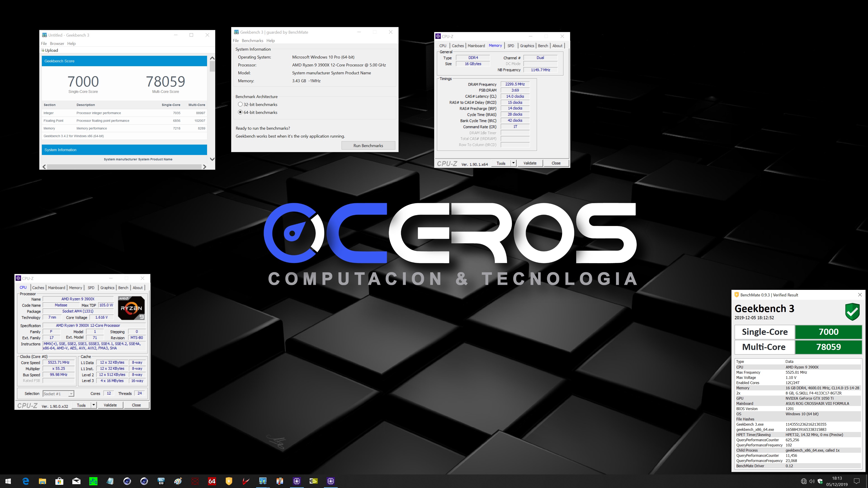Open File Explorer from the taskbar
Viewport: 868px width, 488px height.
click(x=42, y=481)
